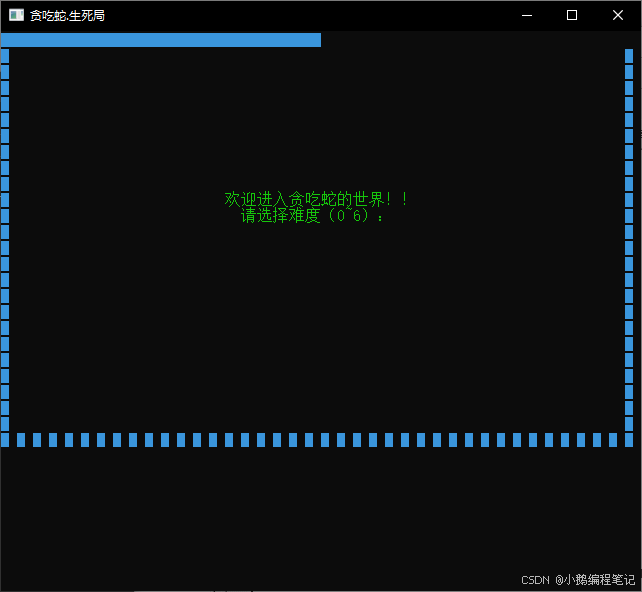Click the text 欢迎进入贪吃蛇的世界!!

316,199
